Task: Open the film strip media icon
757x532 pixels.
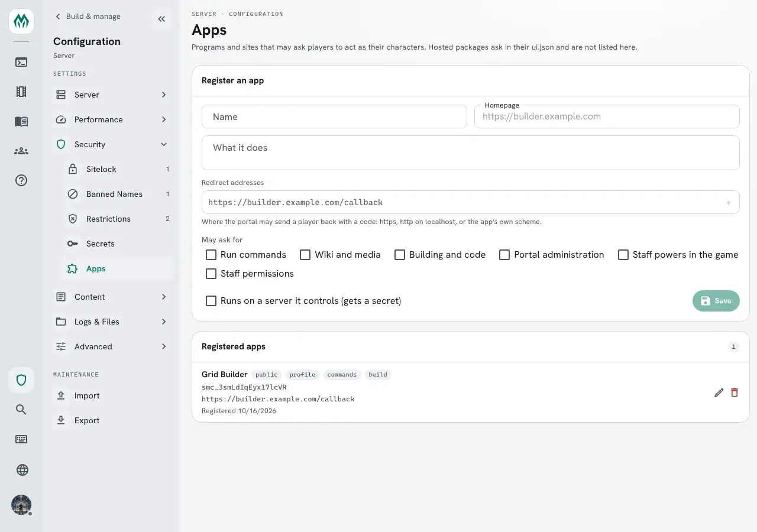Action: point(21,92)
